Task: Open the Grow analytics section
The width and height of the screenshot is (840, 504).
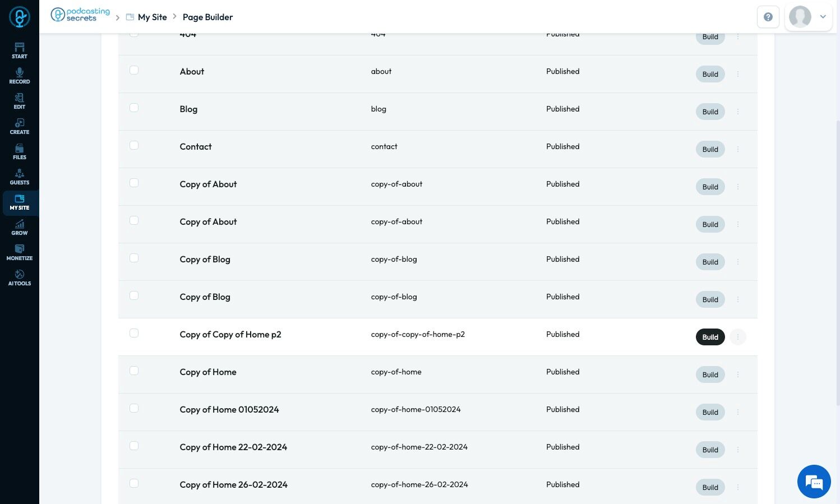Action: [20, 227]
